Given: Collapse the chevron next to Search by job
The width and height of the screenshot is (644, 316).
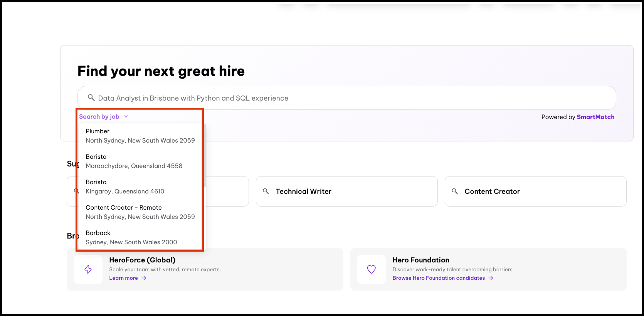Looking at the screenshot, I should [x=126, y=117].
